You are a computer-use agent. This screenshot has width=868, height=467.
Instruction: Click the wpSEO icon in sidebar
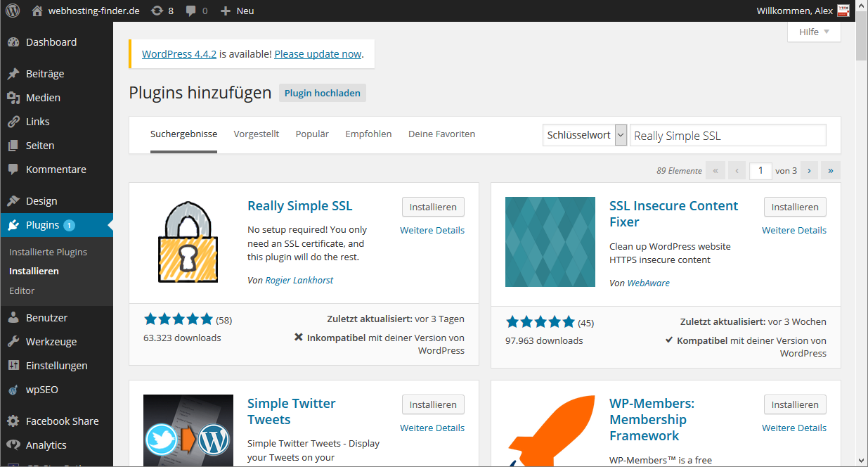coord(13,390)
